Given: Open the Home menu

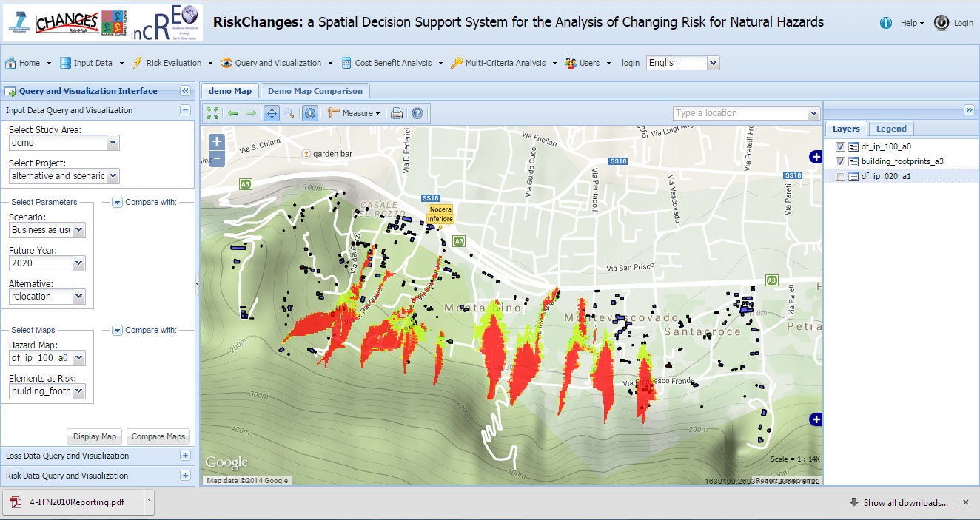Looking at the screenshot, I should click(28, 63).
